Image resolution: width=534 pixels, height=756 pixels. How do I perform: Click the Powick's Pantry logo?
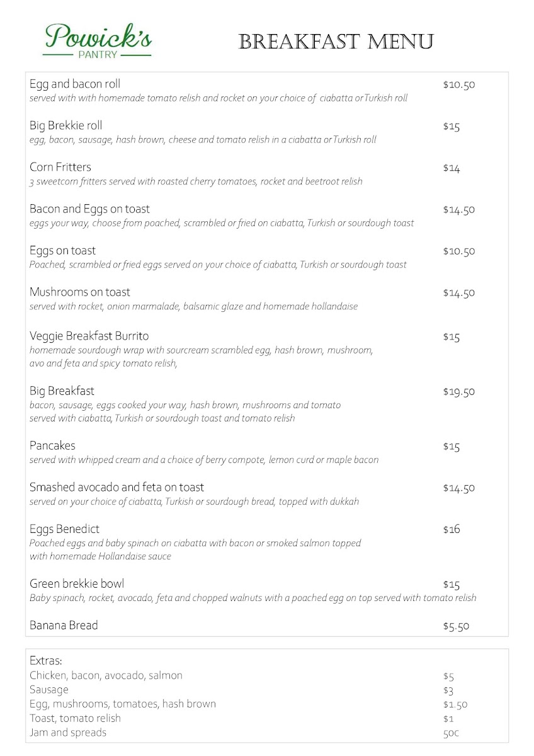coord(98,41)
